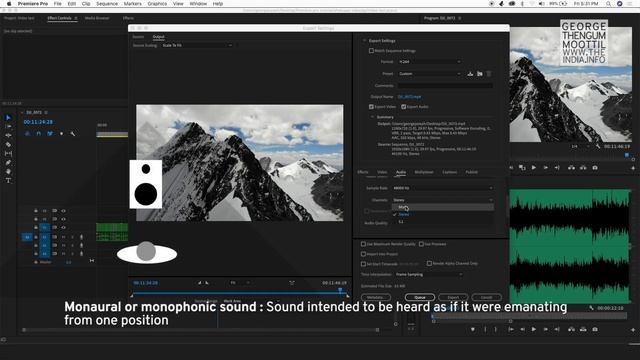Click the Cancel button
The height and width of the screenshot is (360, 640).
(x=486, y=297)
